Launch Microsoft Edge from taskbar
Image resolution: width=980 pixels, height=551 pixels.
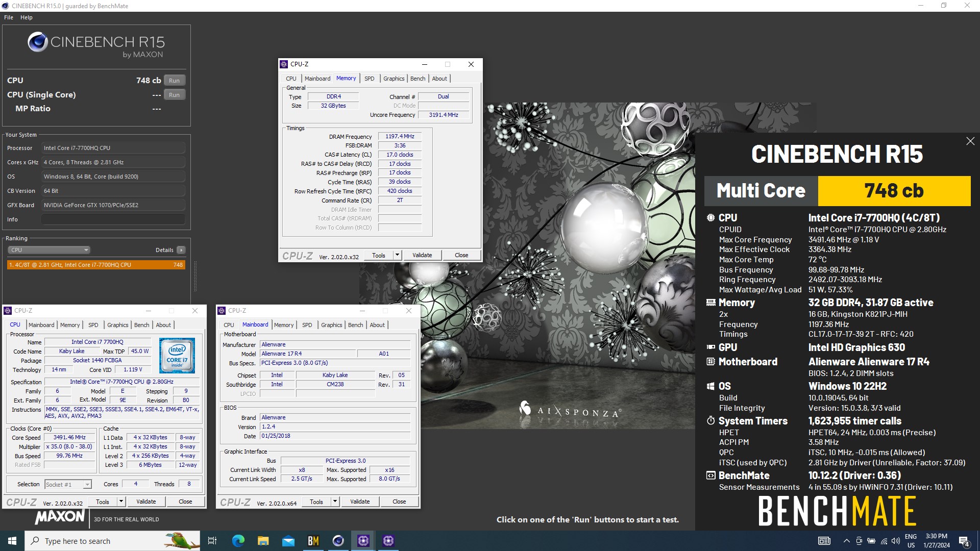(x=238, y=541)
